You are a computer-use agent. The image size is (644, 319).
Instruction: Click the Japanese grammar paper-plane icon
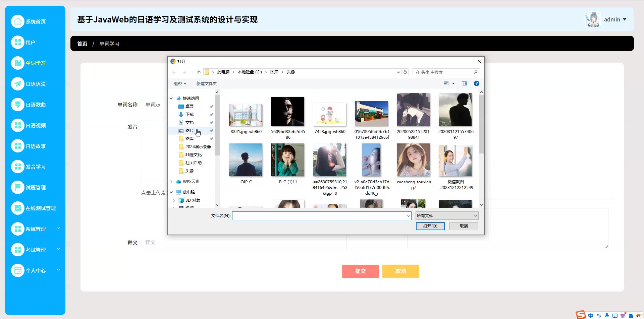point(18,84)
